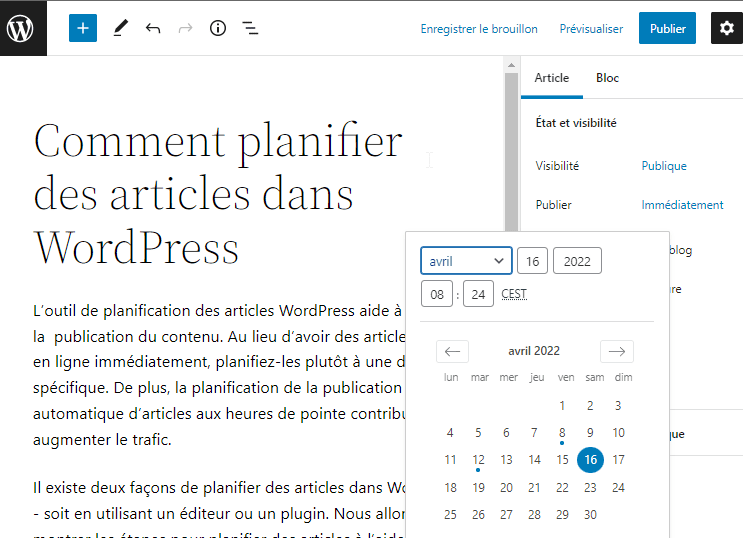The height and width of the screenshot is (538, 743).
Task: Select April 21 in the calendar
Action: click(534, 488)
